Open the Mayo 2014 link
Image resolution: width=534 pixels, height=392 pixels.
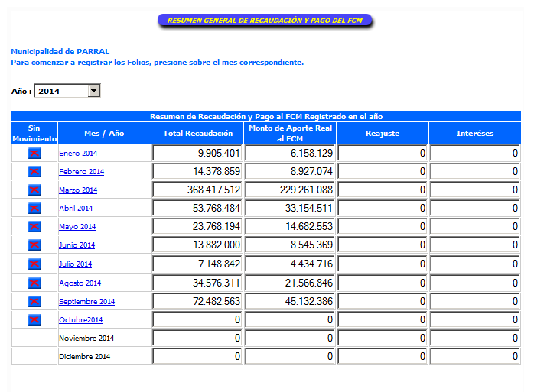pos(77,227)
